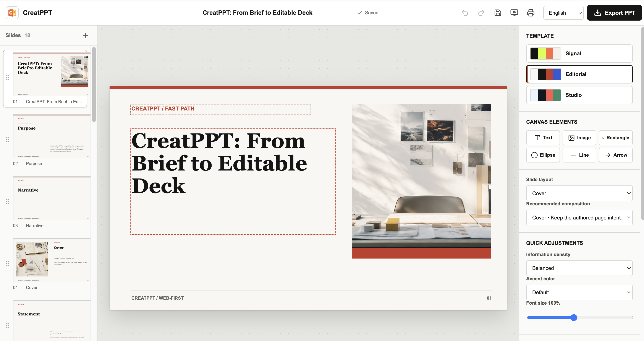Click the presentation title in the header
Screen dimensions: 644x341
257,13
